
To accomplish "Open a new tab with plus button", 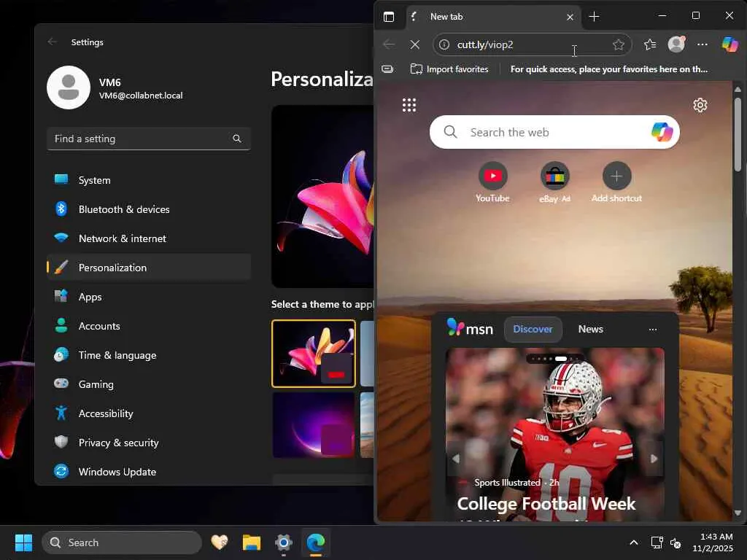I will 594,17.
